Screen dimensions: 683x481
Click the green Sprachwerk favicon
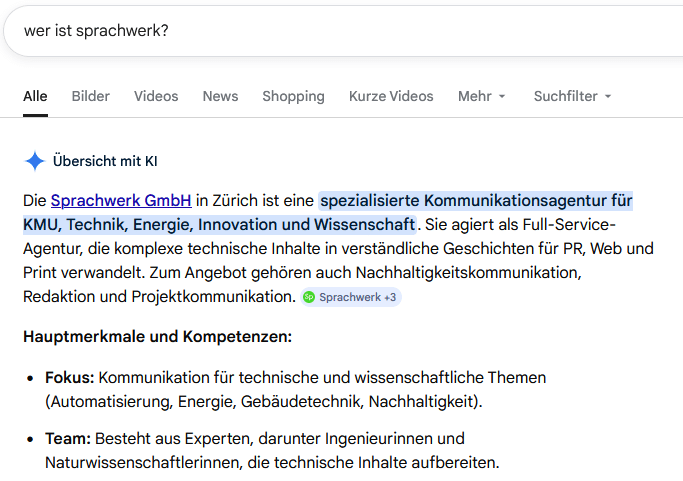309,297
